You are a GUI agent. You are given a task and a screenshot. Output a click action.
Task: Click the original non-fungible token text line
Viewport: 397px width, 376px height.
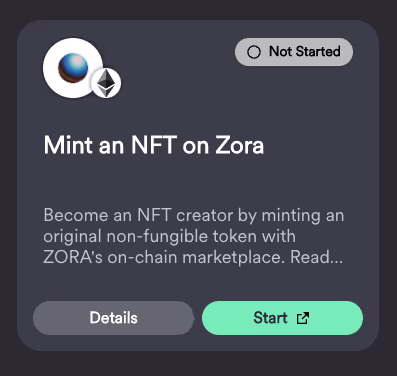[169, 237]
